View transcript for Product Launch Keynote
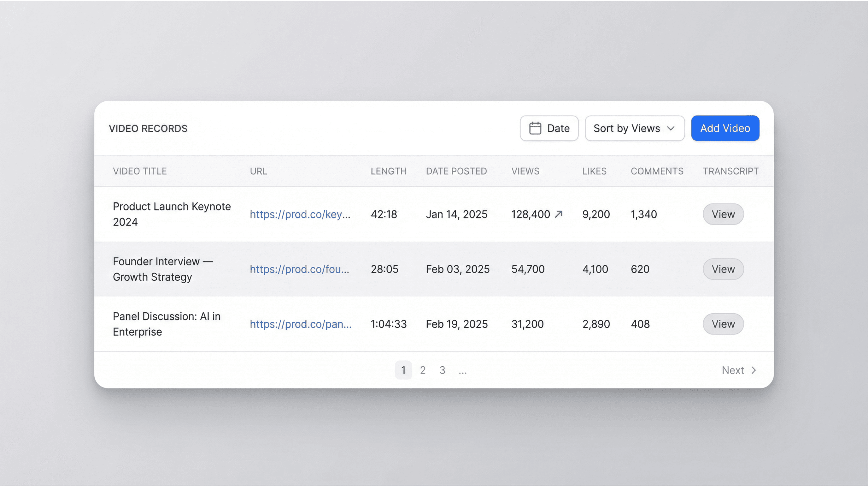This screenshot has width=868, height=486. [723, 214]
